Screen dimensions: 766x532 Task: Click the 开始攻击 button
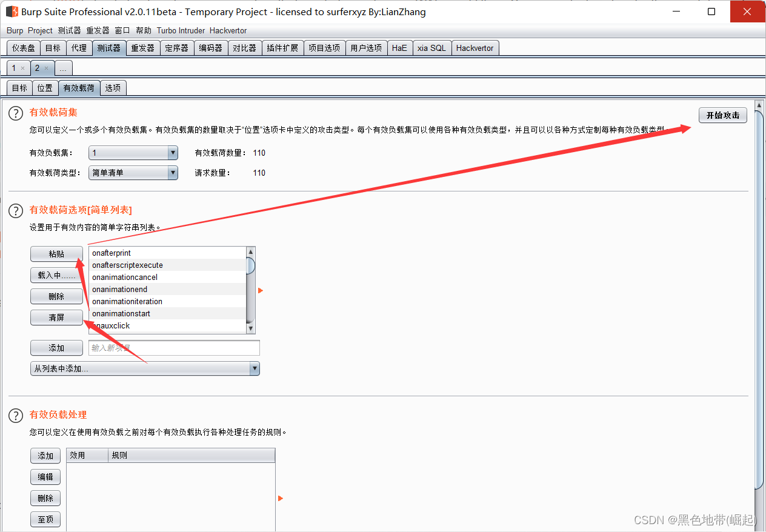point(722,115)
